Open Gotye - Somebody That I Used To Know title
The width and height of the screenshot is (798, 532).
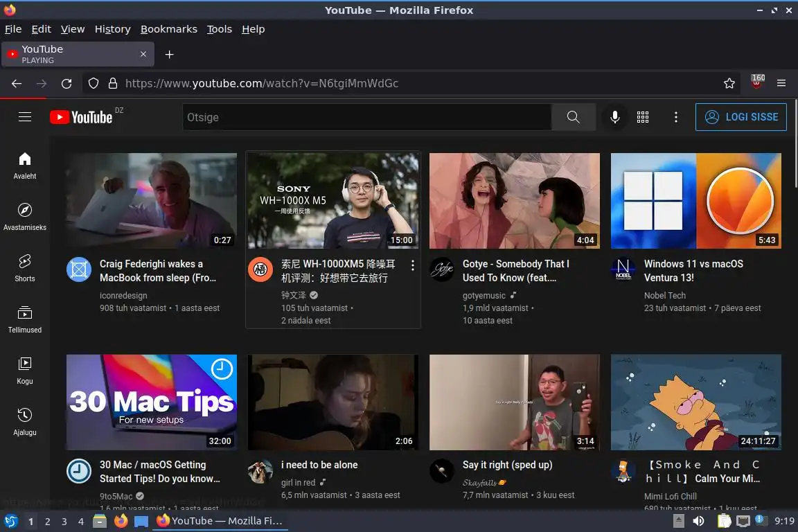[x=516, y=271]
